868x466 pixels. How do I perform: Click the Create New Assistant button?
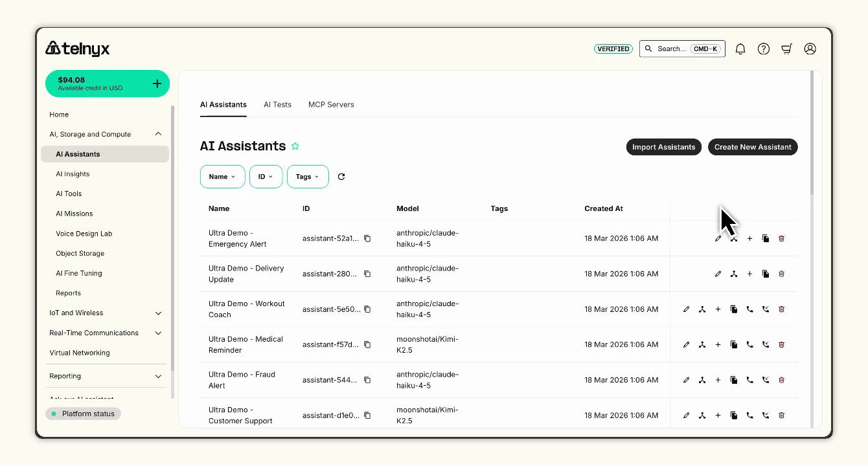(x=752, y=147)
